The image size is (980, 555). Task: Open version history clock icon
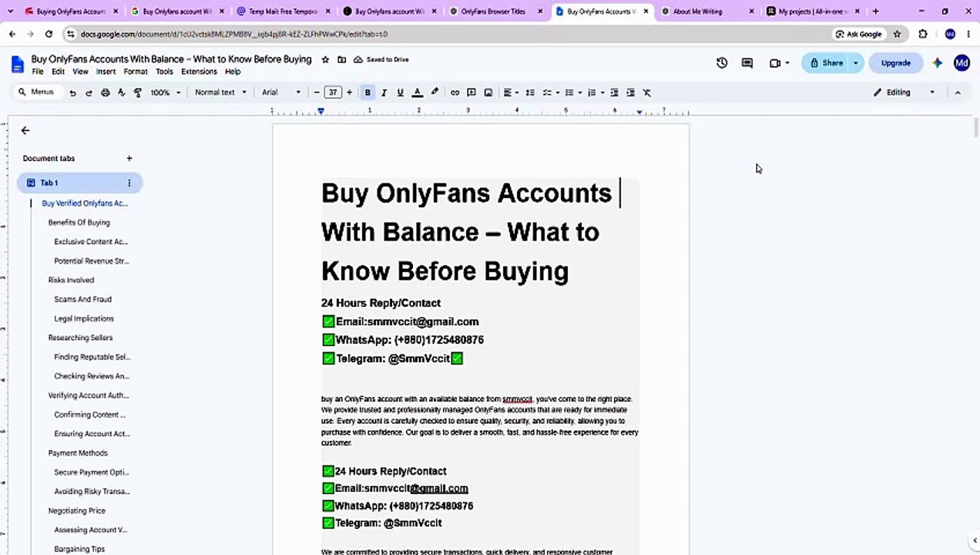(x=722, y=63)
